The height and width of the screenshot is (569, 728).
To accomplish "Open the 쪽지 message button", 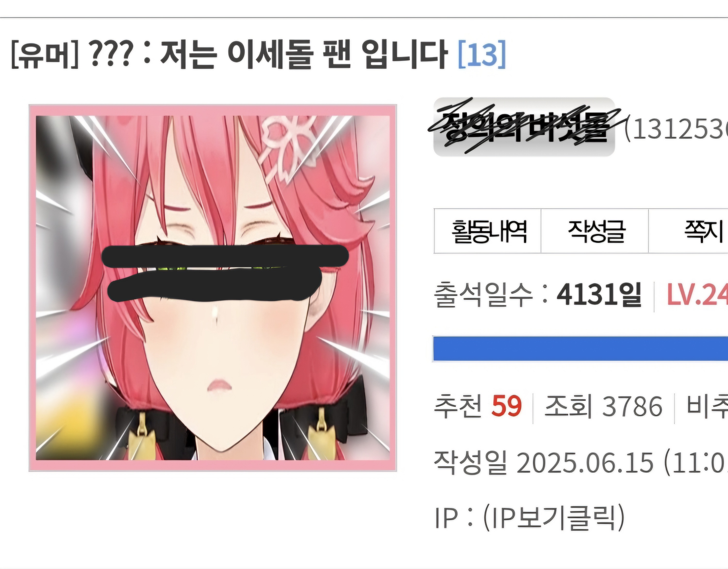I will [x=688, y=231].
